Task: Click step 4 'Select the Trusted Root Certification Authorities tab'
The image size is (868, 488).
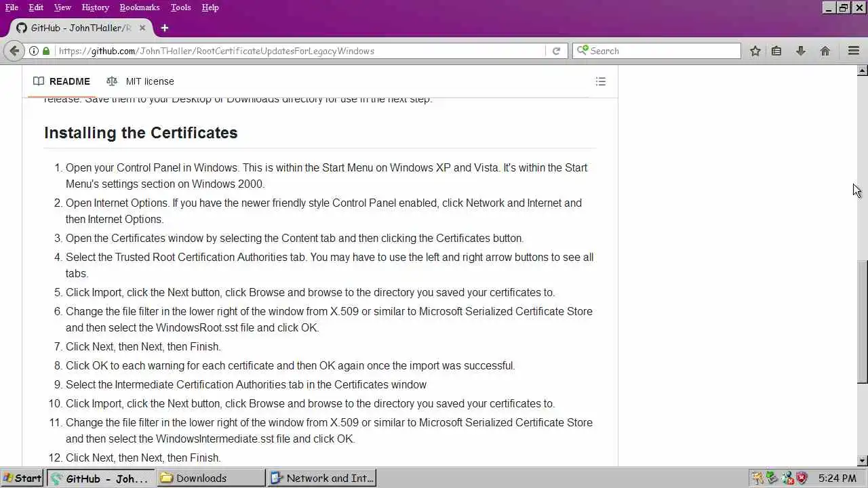Action: point(186,257)
